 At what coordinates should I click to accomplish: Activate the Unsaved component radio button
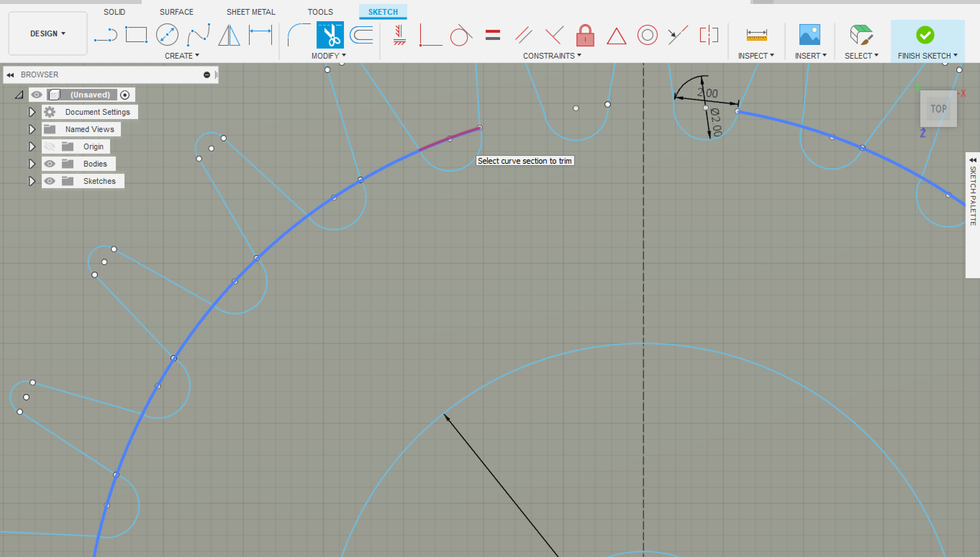[x=125, y=95]
